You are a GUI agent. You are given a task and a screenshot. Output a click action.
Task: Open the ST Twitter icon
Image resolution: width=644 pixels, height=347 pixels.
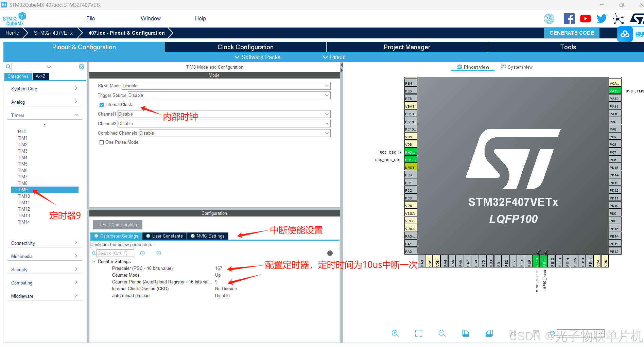coord(602,19)
